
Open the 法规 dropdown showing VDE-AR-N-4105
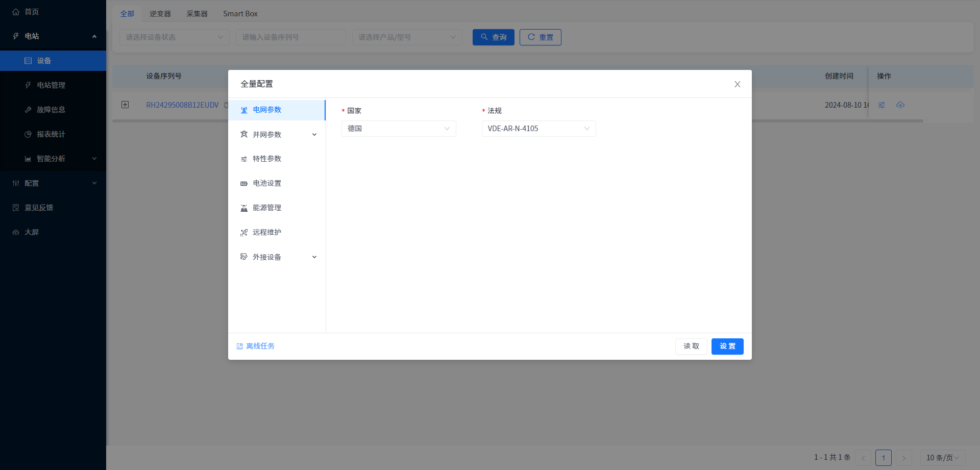pos(538,129)
